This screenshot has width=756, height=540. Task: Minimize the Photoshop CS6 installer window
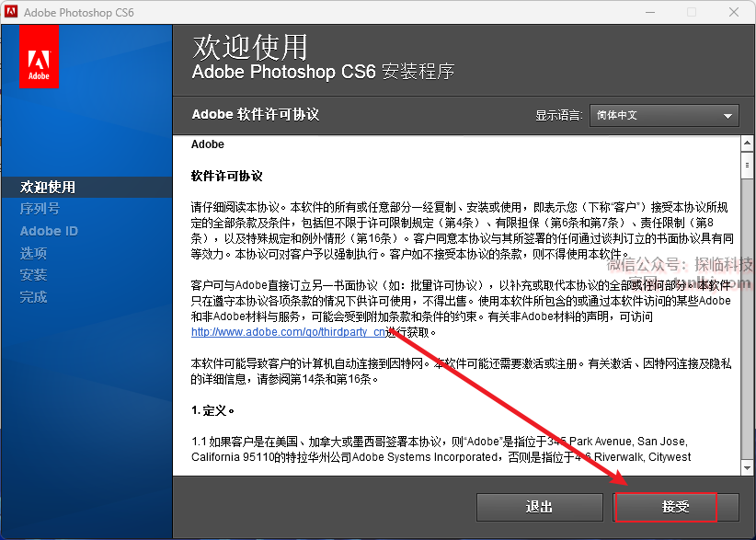(650, 12)
